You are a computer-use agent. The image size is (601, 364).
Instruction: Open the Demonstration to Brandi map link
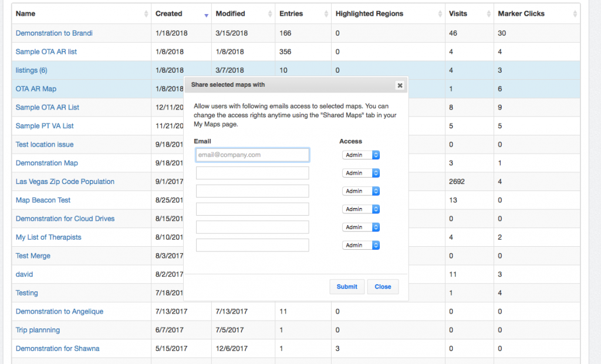(54, 33)
